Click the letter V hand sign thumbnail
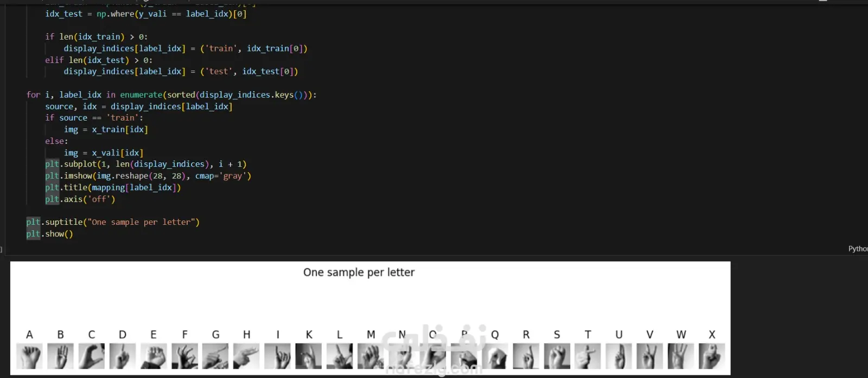This screenshot has height=378, width=868. click(x=649, y=356)
